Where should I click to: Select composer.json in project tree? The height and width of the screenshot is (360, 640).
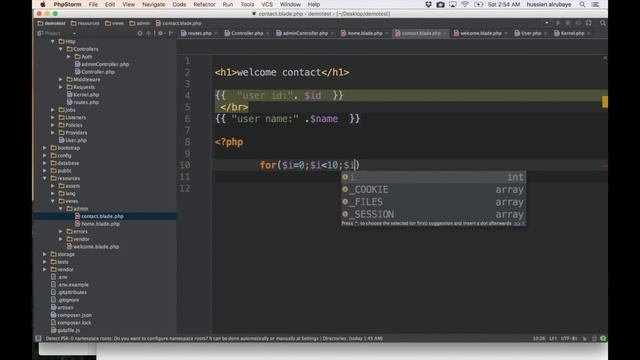click(71, 315)
